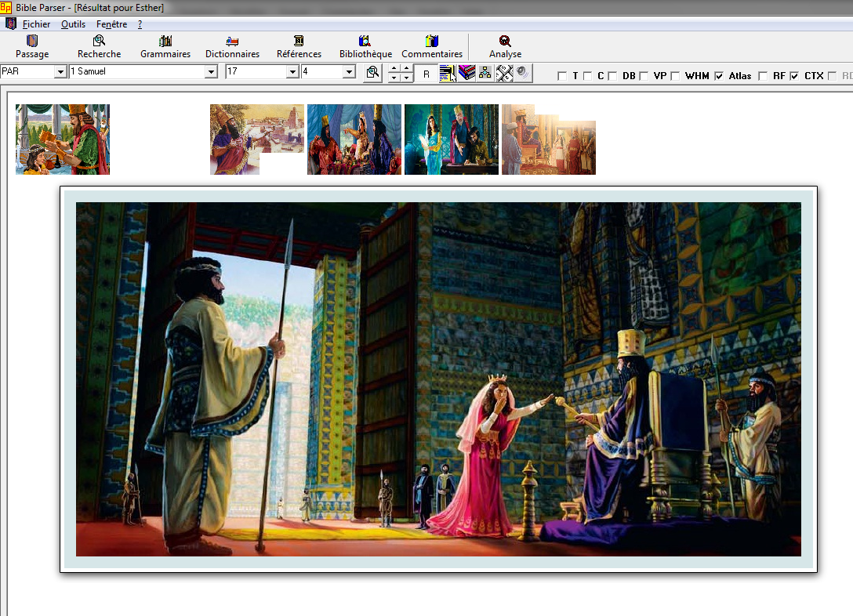
Task: Select thumbnail of king overlooking the city
Action: tap(257, 140)
